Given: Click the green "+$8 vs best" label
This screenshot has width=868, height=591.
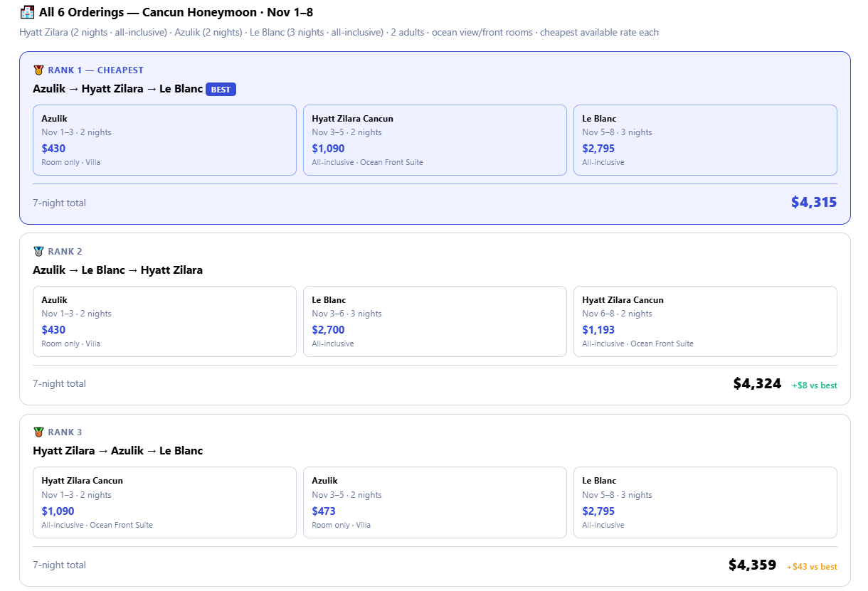Looking at the screenshot, I should [x=815, y=385].
